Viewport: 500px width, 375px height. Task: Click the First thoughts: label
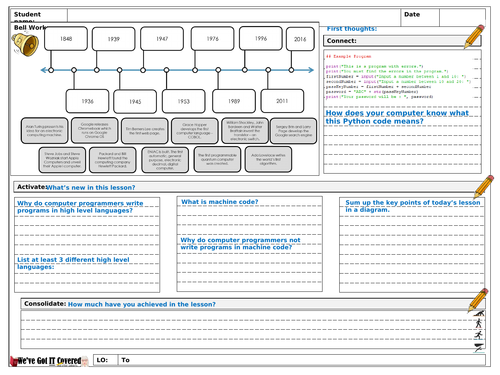[352, 29]
